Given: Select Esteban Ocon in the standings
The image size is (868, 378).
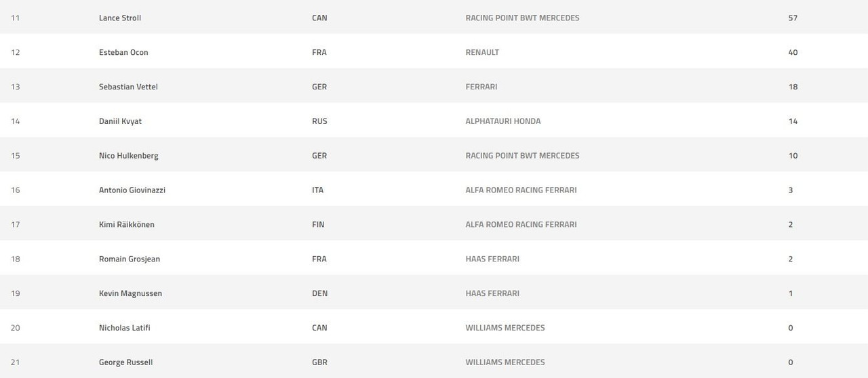Looking at the screenshot, I should point(123,52).
